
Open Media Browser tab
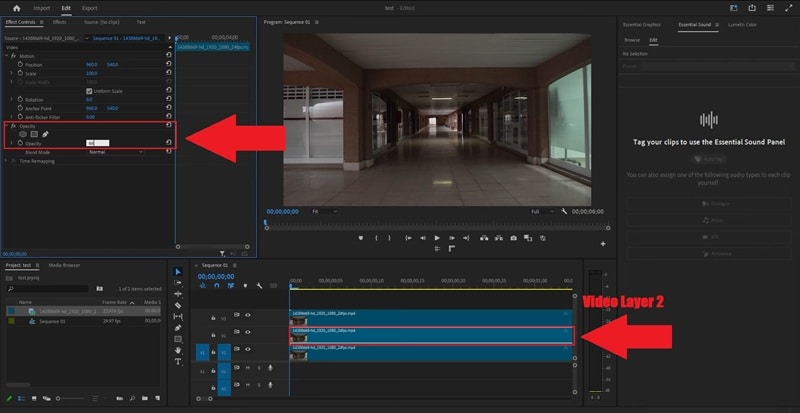[x=64, y=265]
